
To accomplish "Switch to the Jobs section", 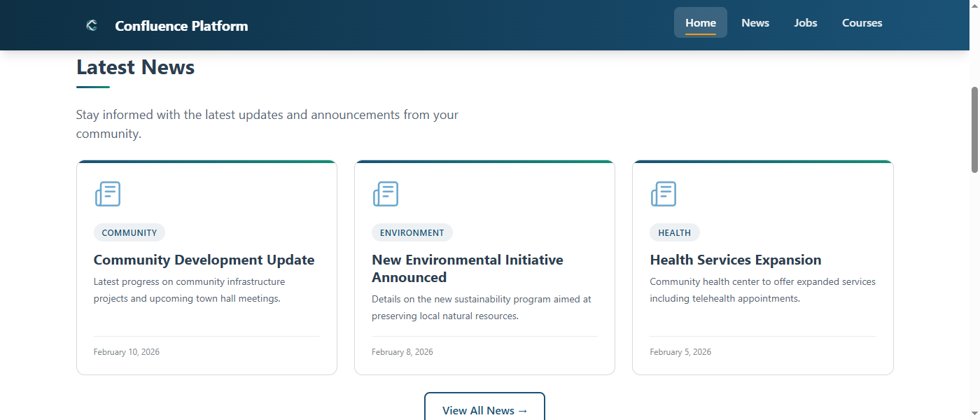I will [x=805, y=22].
